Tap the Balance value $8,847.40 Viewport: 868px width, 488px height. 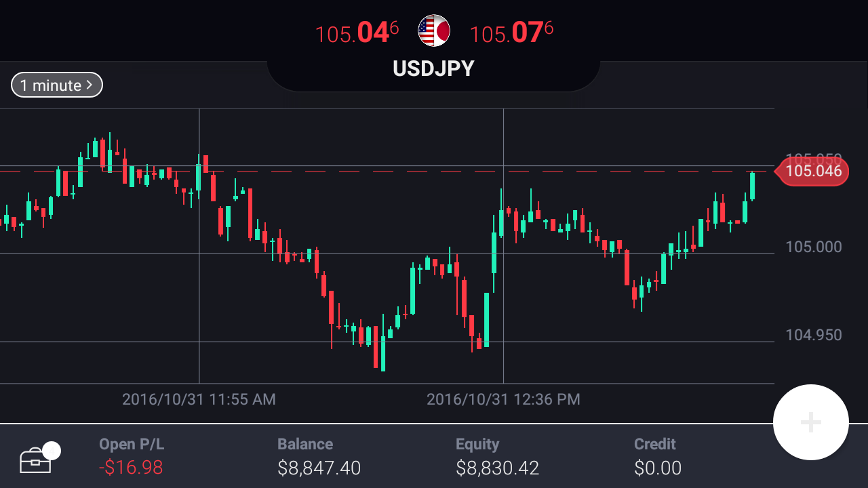pos(319,468)
